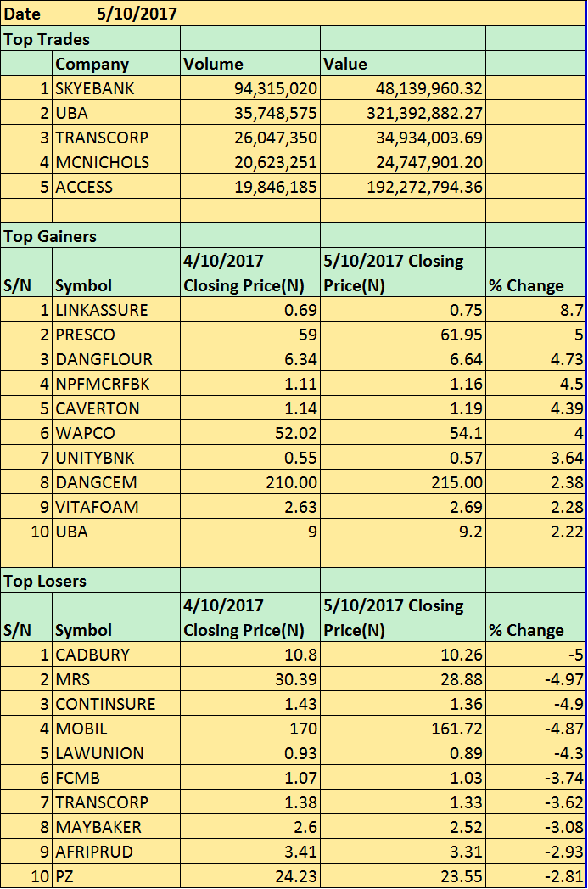The height and width of the screenshot is (889, 588).
Task: Click the Volume column header
Action: coord(213,64)
